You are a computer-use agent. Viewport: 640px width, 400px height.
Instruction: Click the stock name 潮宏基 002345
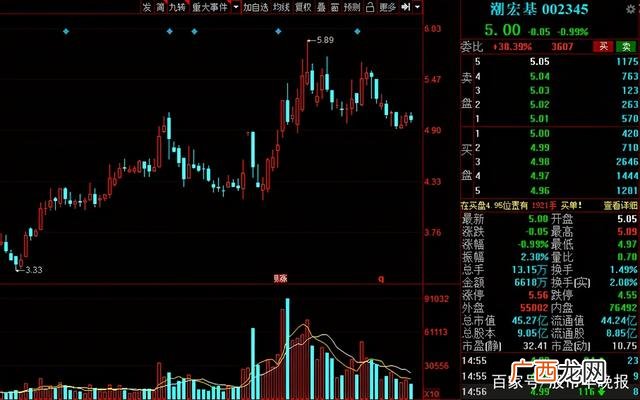click(x=539, y=9)
